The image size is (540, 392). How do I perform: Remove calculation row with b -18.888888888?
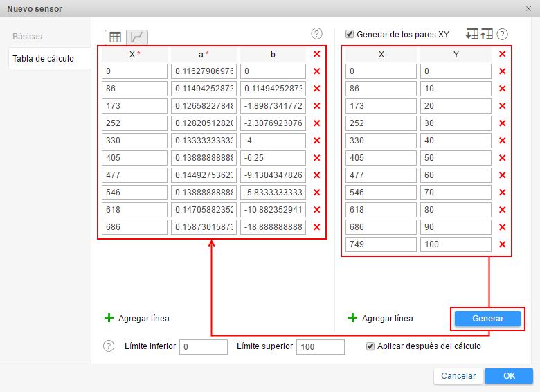[x=317, y=227]
